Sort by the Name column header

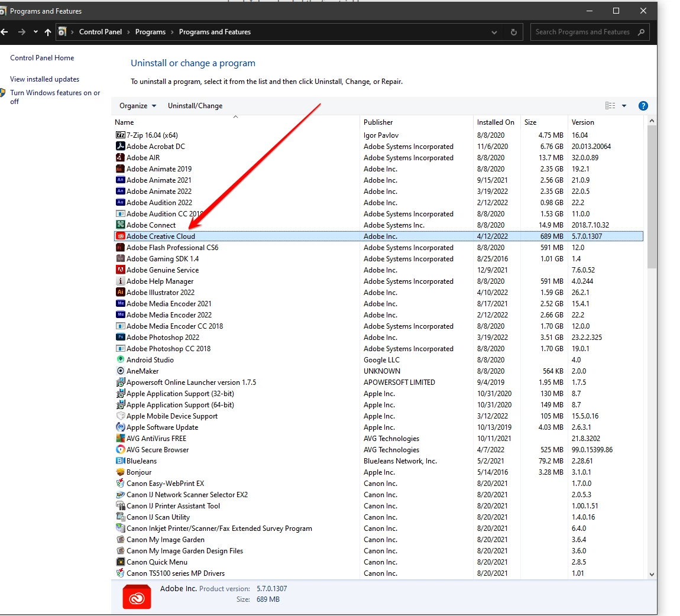236,122
